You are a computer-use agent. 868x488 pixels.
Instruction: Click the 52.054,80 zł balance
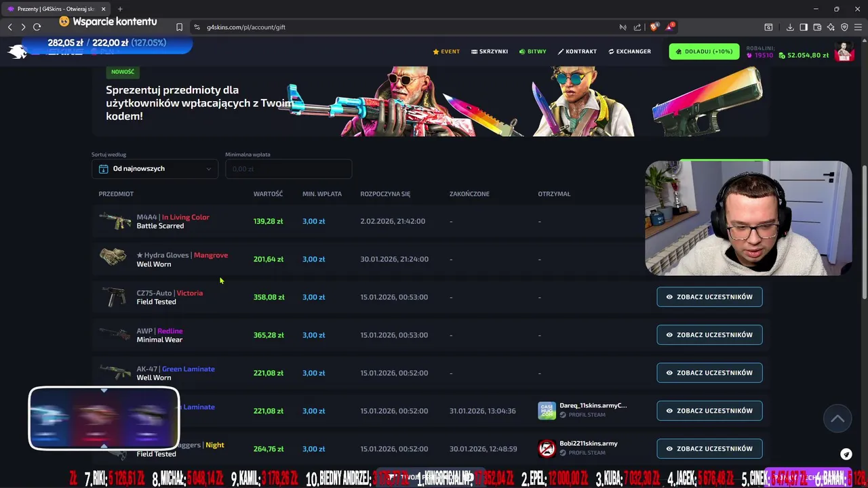(x=808, y=56)
